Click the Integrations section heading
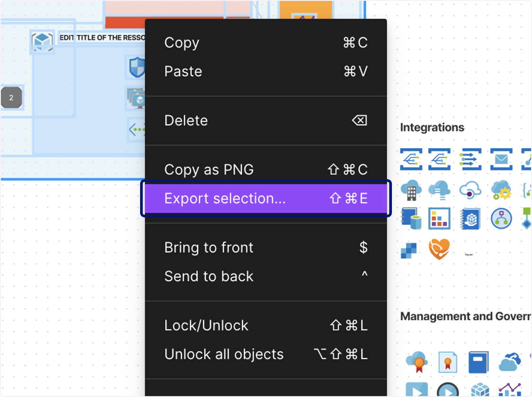 click(x=432, y=128)
